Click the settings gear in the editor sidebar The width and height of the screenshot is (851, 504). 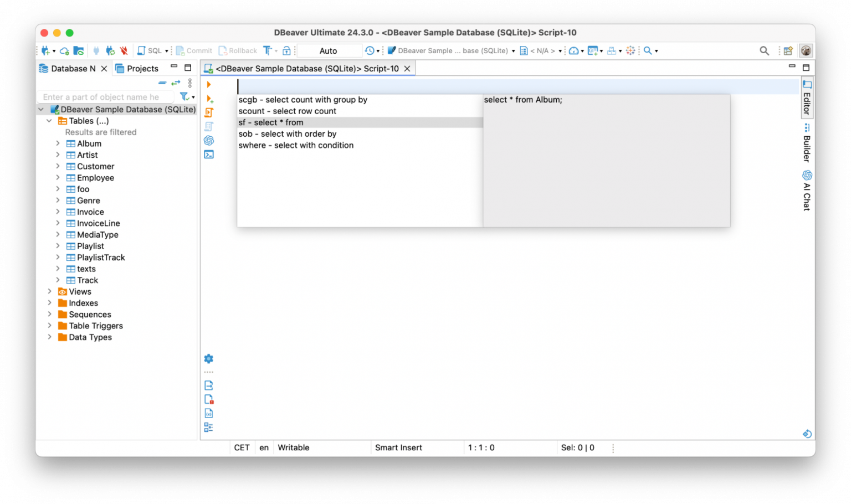pyautogui.click(x=209, y=358)
